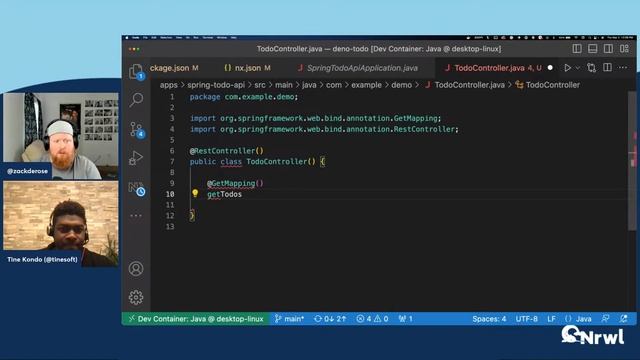Select encoding 'UTF-8' in status bar

point(527,319)
